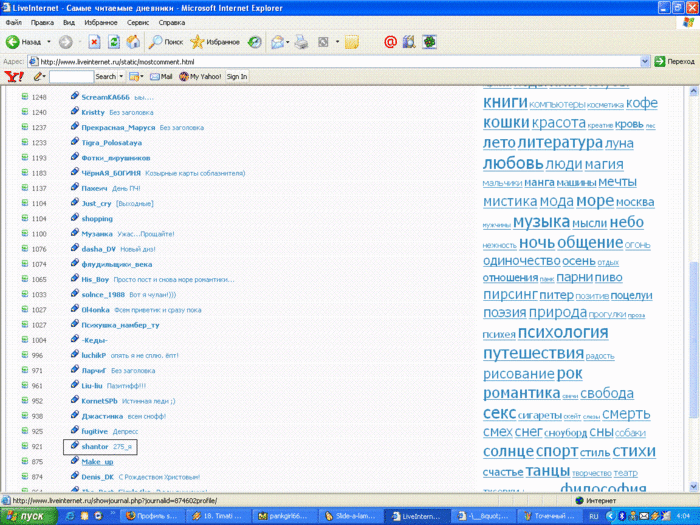The image size is (700, 525).
Task: Click the Yahoo toolbar pencil icon
Action: pos(38,77)
